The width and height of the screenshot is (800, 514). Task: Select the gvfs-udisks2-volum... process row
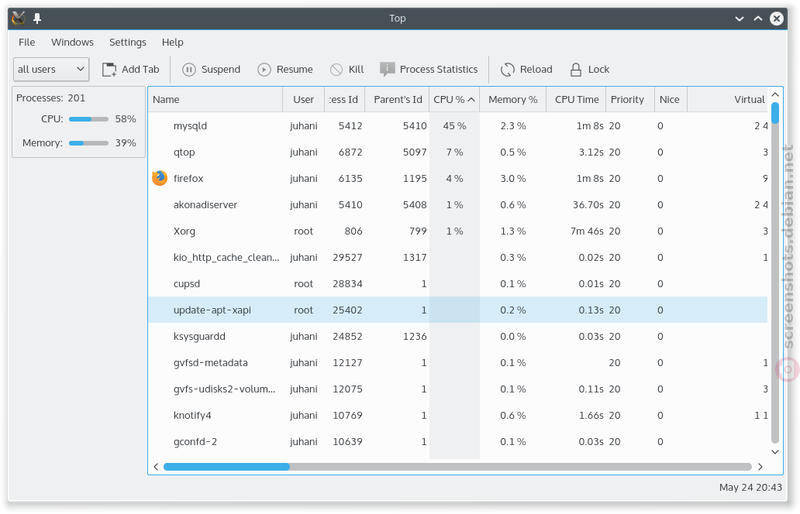pyautogui.click(x=458, y=389)
